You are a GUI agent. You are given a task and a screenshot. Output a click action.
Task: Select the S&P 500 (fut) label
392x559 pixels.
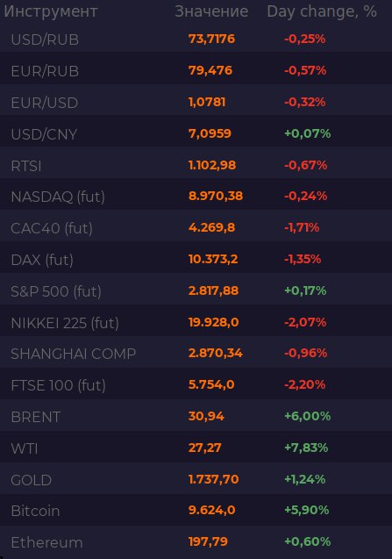click(x=56, y=291)
